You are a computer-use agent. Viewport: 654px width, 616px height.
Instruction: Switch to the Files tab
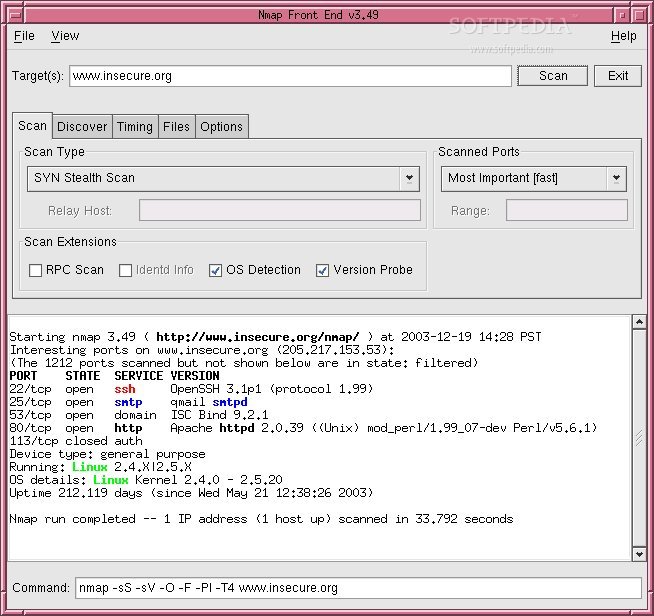[176, 126]
